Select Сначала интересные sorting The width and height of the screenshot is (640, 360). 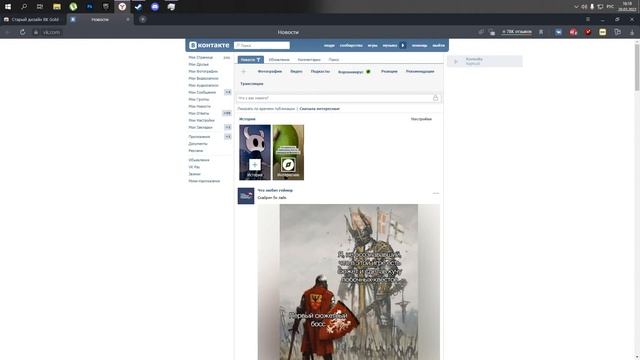(x=319, y=109)
